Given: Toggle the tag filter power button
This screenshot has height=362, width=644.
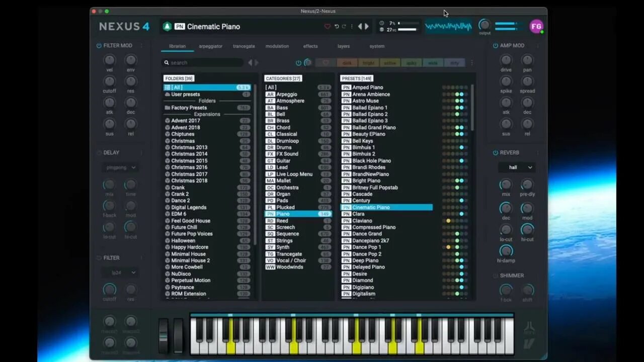Looking at the screenshot, I should click(x=298, y=63).
